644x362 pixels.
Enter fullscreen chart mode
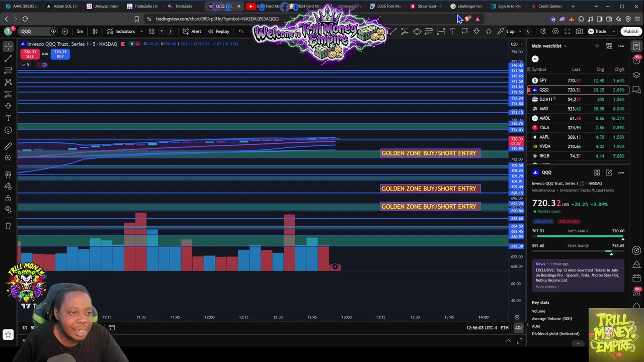coord(568,31)
